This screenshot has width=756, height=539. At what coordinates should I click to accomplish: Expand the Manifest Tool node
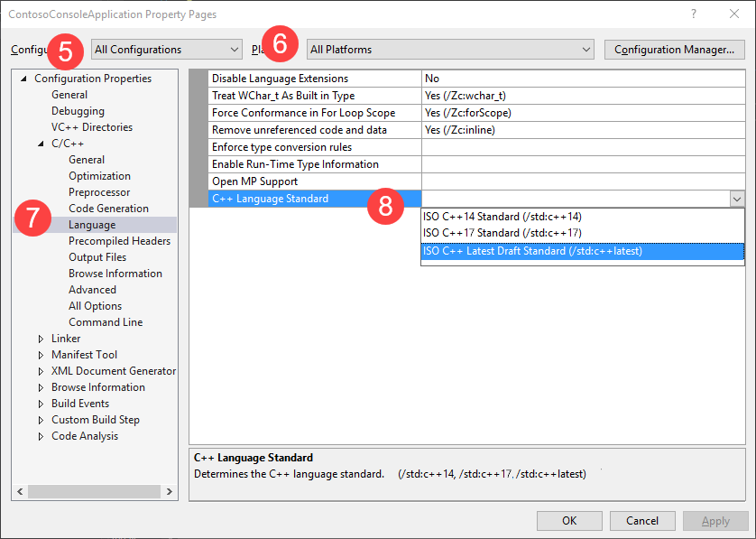[41, 355]
